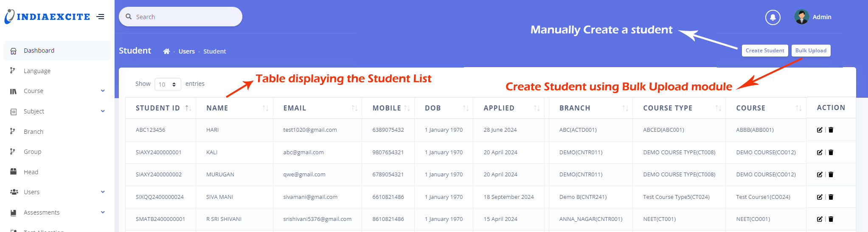Open Branch in the sidebar
The width and height of the screenshot is (868, 232).
click(34, 132)
